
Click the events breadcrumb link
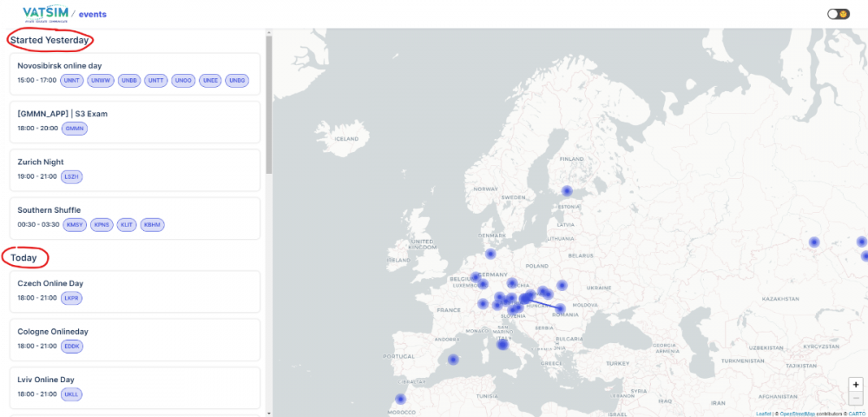(x=93, y=14)
